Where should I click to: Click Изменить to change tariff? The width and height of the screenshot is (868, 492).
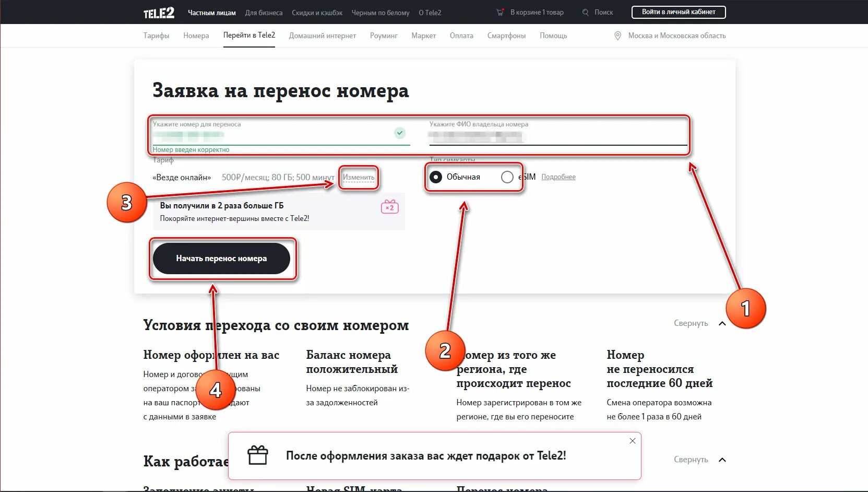click(x=359, y=178)
